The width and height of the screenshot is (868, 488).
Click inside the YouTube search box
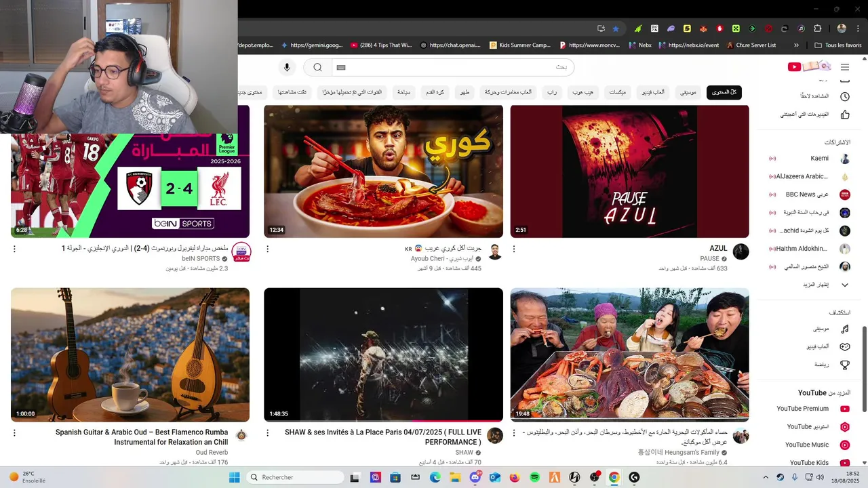tap(452, 67)
